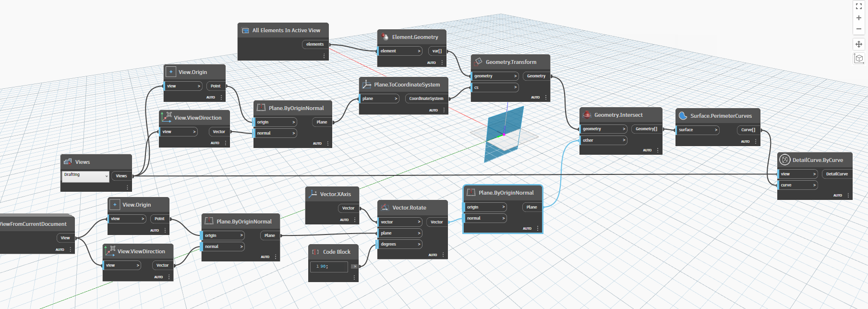Click the Curve[] output port

[748, 130]
